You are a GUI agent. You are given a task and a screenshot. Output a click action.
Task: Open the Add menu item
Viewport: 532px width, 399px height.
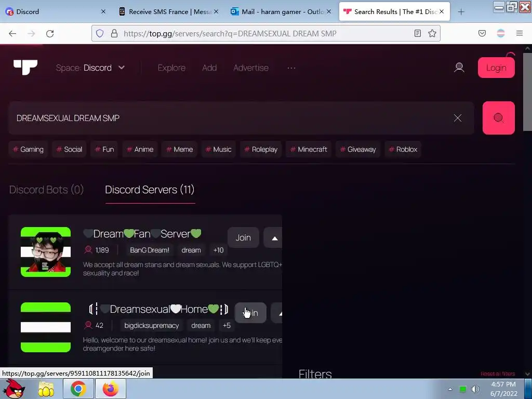pyautogui.click(x=209, y=68)
